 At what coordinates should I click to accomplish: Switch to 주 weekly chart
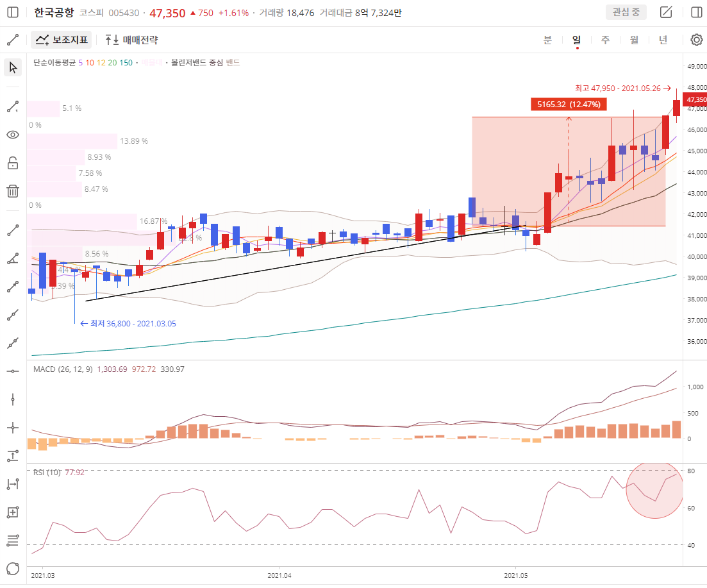point(605,40)
